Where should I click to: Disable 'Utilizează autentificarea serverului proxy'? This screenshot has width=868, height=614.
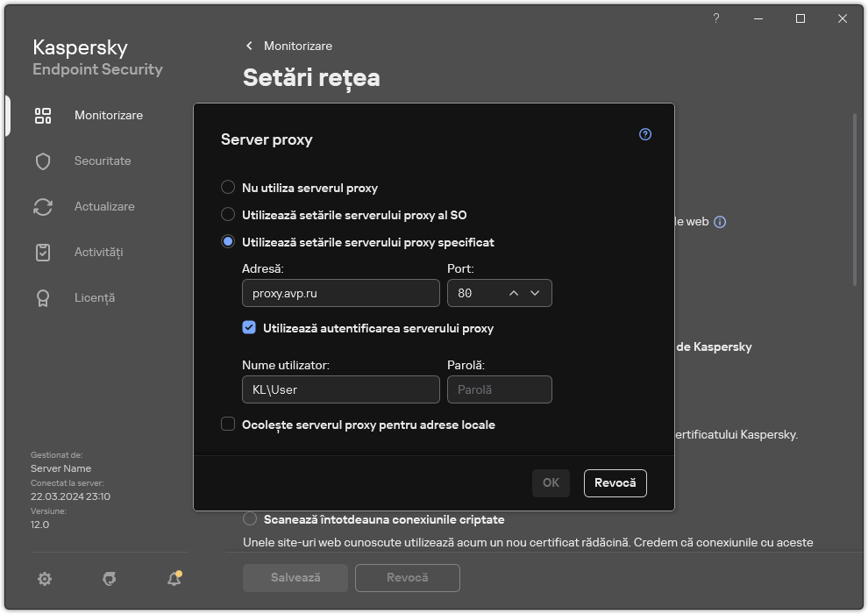click(249, 328)
